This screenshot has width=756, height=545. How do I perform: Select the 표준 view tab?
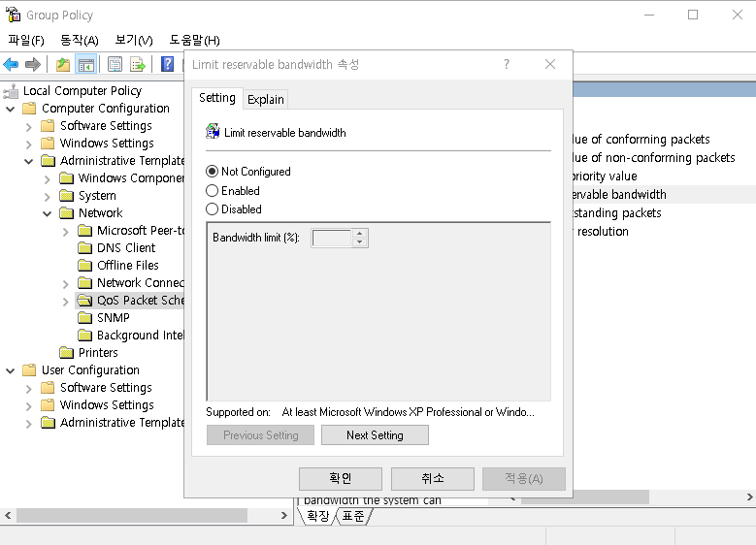pos(353,516)
